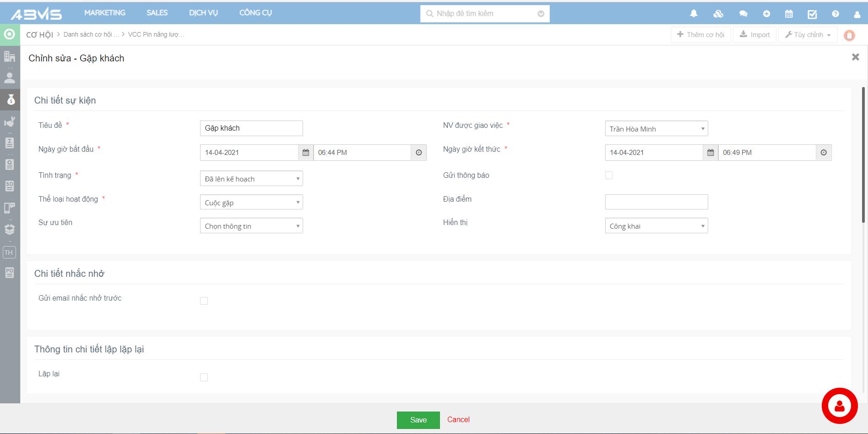The width and height of the screenshot is (868, 434).
Task: Click the Địa điểm input field
Action: (656, 202)
